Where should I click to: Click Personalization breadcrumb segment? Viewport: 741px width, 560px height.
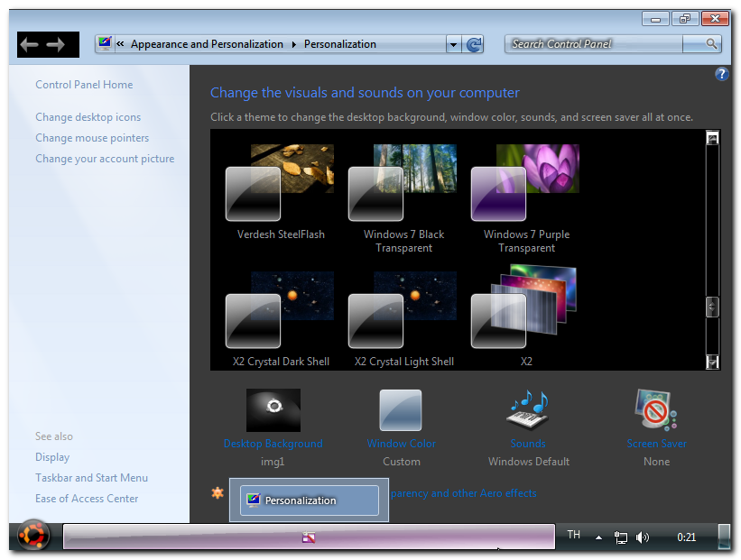point(339,44)
